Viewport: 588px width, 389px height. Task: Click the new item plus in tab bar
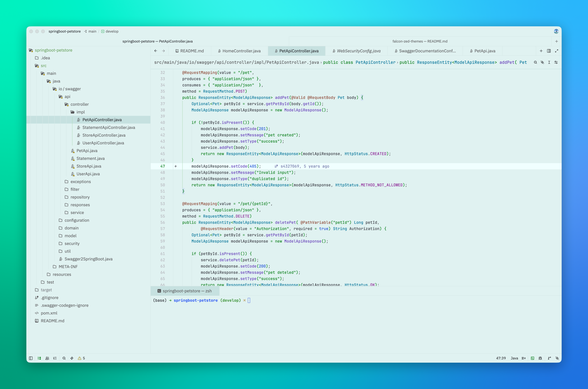pos(541,51)
